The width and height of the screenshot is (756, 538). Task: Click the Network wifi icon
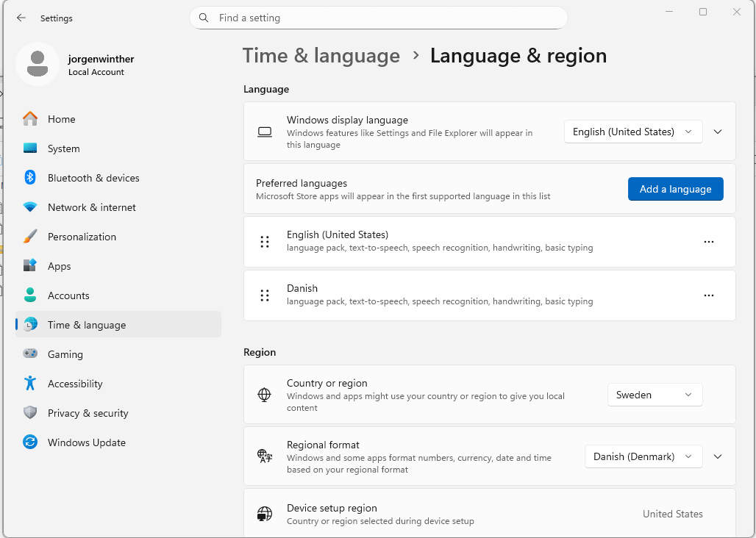pos(30,207)
